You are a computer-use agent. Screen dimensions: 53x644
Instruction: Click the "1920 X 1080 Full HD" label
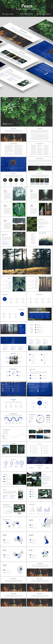point(26,14)
